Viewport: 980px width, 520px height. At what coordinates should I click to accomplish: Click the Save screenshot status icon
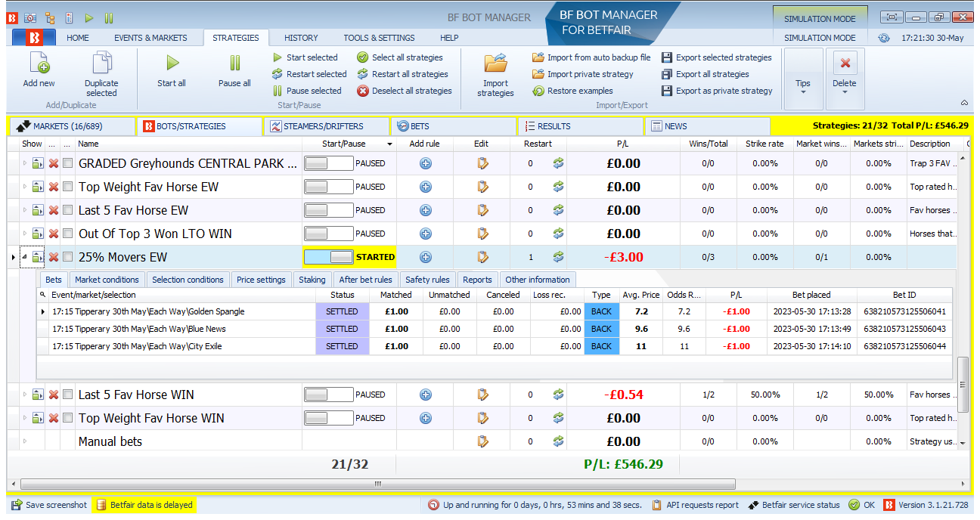(17, 505)
